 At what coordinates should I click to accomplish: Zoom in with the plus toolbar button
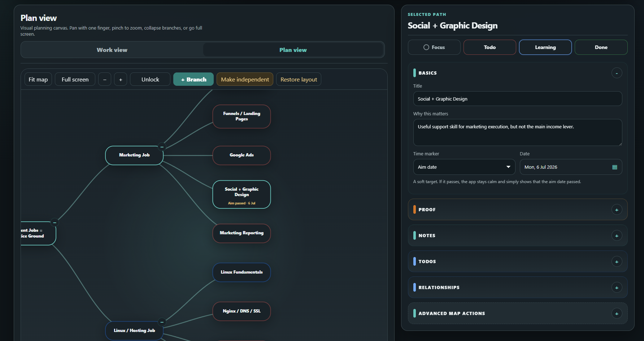121,79
